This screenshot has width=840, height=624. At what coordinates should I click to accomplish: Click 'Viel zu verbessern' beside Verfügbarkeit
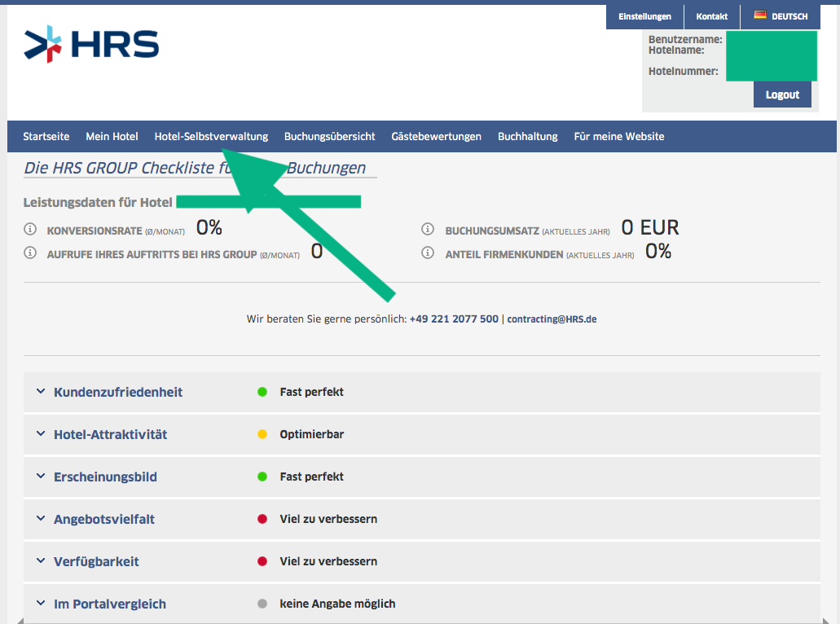[x=328, y=561]
